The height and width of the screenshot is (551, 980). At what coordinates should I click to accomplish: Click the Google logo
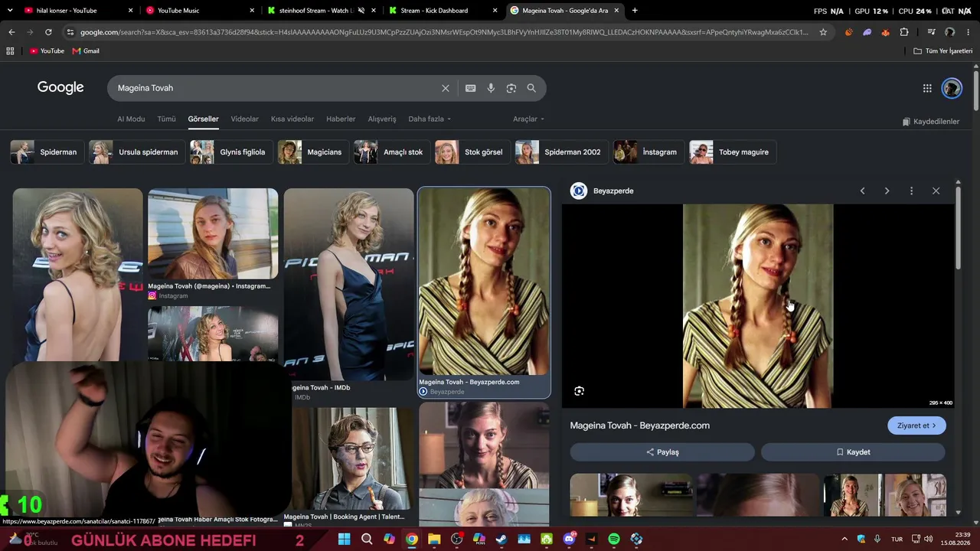coord(60,87)
